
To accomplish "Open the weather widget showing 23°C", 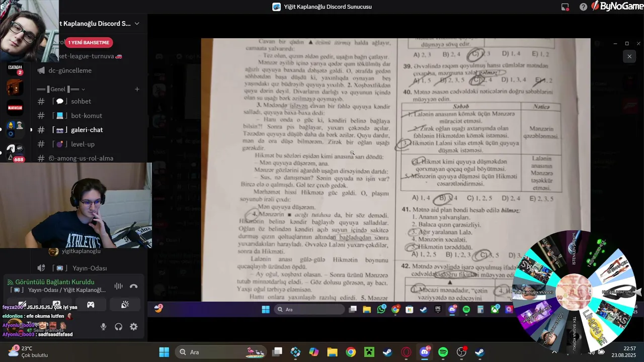I will tap(28, 352).
